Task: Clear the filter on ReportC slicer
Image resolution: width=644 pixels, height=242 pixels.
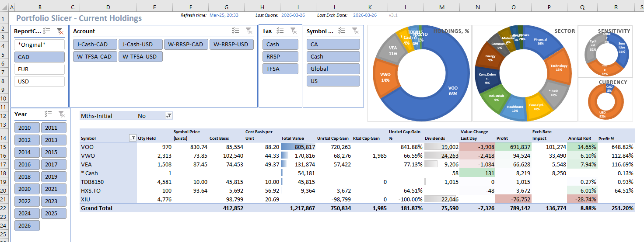Action: pyautogui.click(x=60, y=31)
